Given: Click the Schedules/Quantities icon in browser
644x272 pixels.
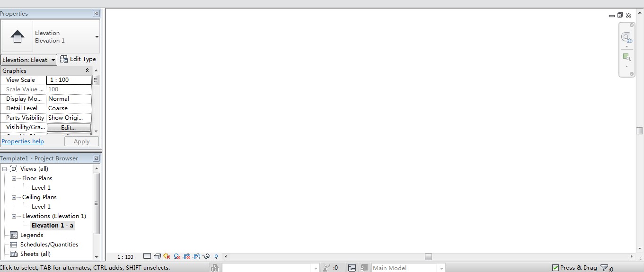Looking at the screenshot, I should coord(14,245).
